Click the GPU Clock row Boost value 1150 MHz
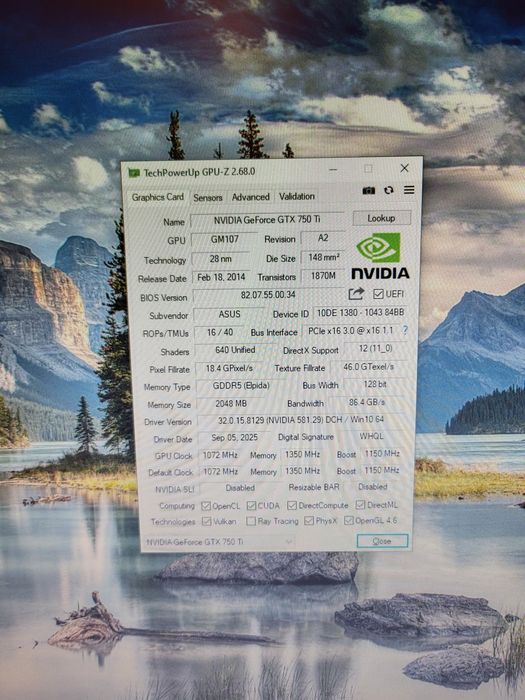 tap(382, 454)
